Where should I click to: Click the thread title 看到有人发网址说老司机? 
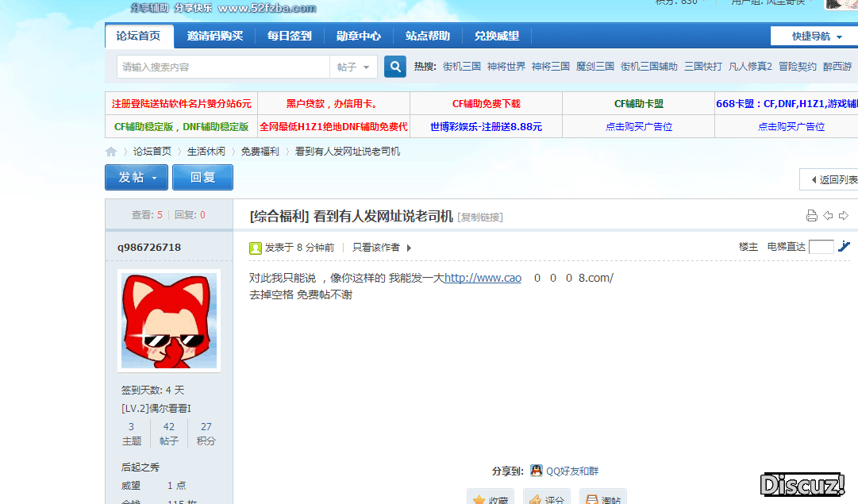point(383,216)
